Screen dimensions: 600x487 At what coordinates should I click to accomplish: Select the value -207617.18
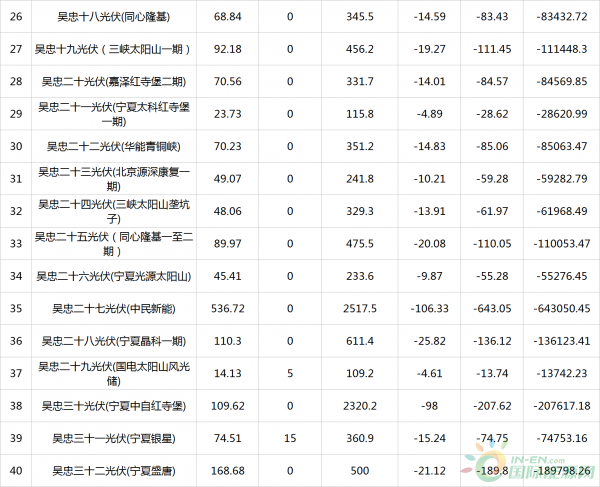[562, 406]
